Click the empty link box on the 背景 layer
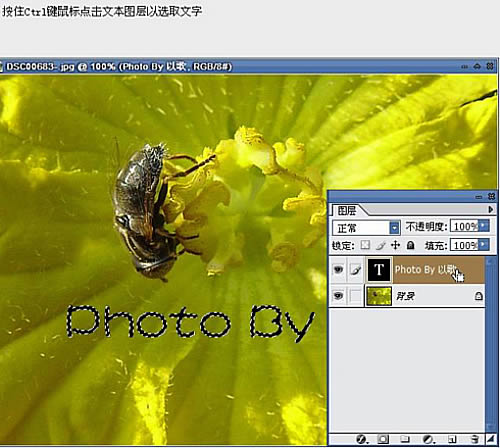500x448 pixels. pyautogui.click(x=356, y=296)
